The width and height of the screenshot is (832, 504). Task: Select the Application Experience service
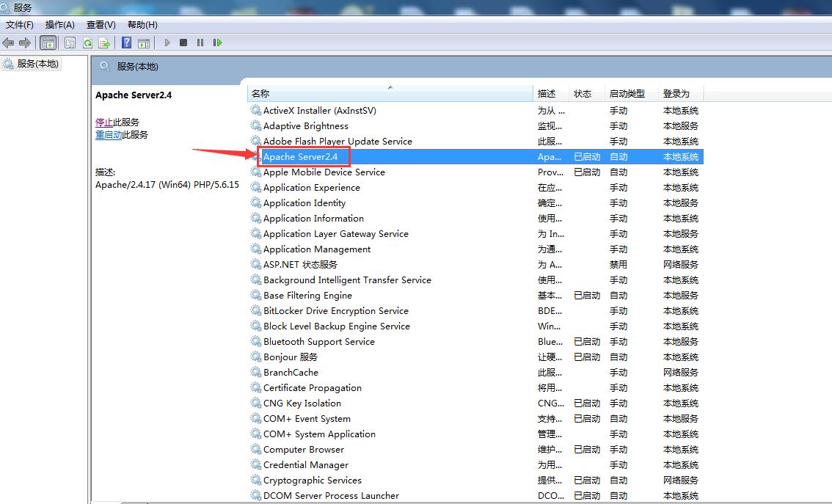point(476,187)
